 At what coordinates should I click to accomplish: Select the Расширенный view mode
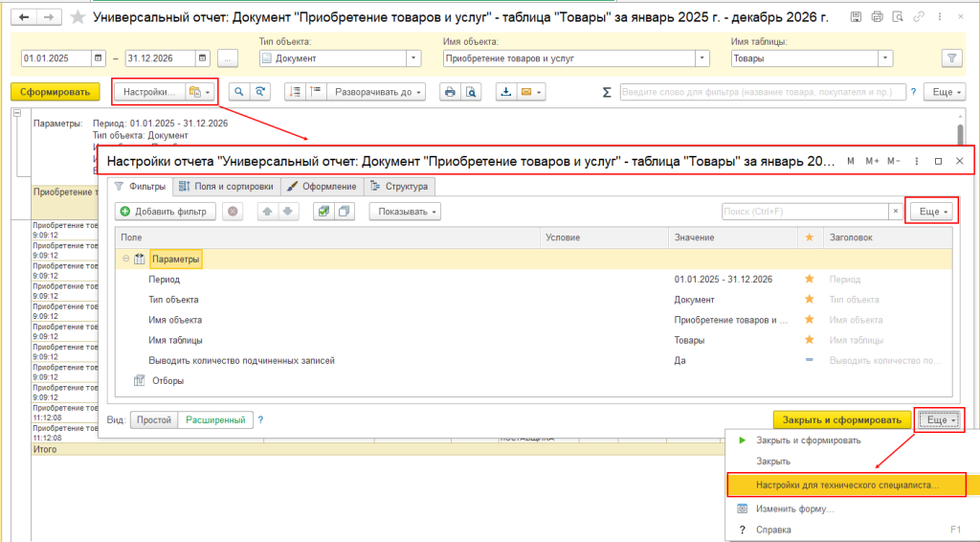click(x=214, y=419)
